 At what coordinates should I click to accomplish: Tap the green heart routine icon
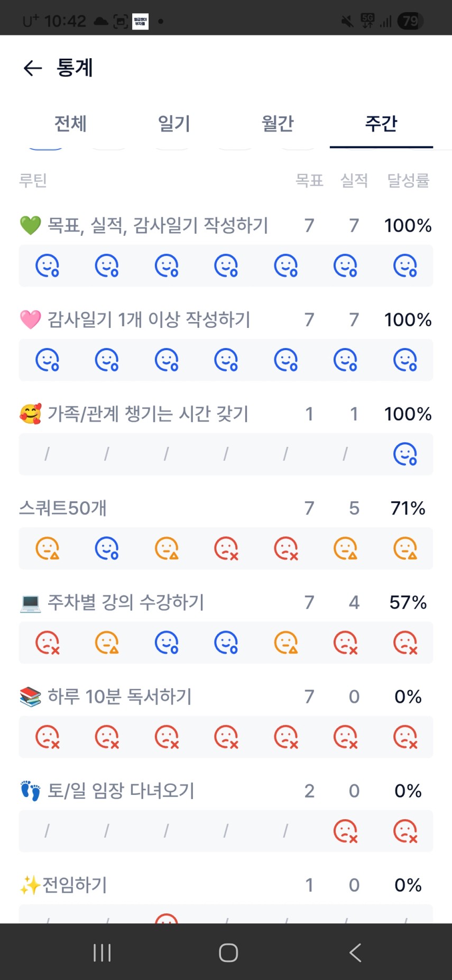[30, 226]
